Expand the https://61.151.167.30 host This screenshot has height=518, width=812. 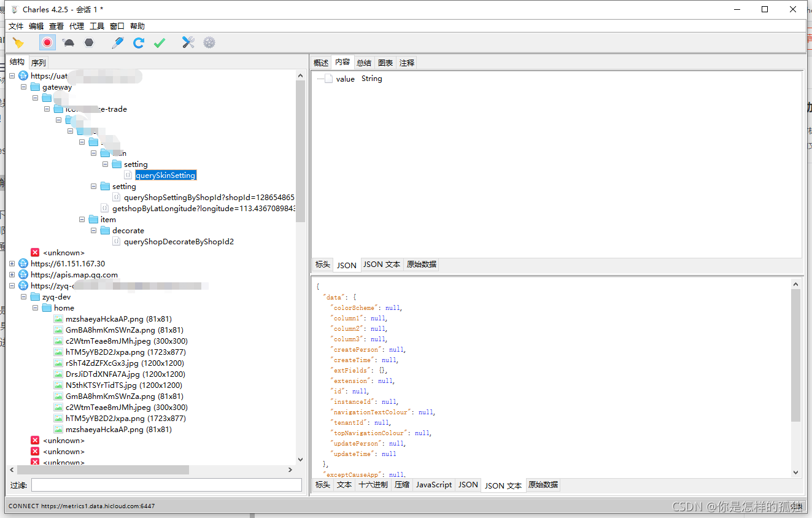tap(12, 264)
